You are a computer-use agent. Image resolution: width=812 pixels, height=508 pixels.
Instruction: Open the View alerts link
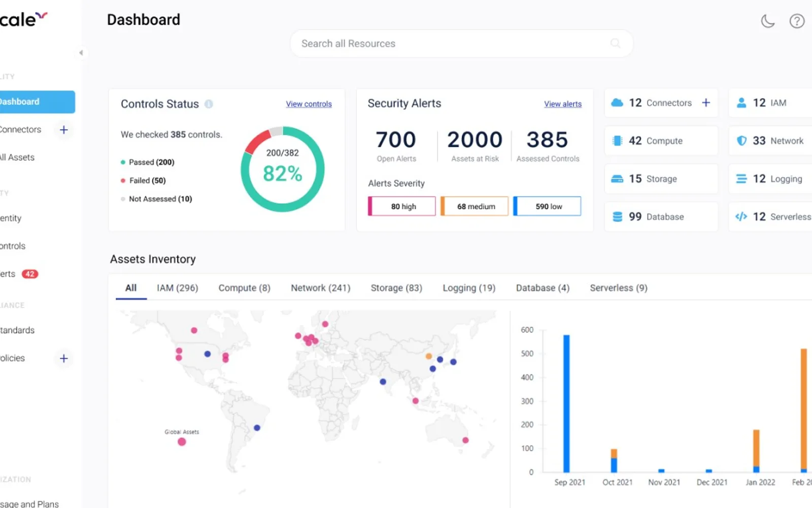[563, 104]
